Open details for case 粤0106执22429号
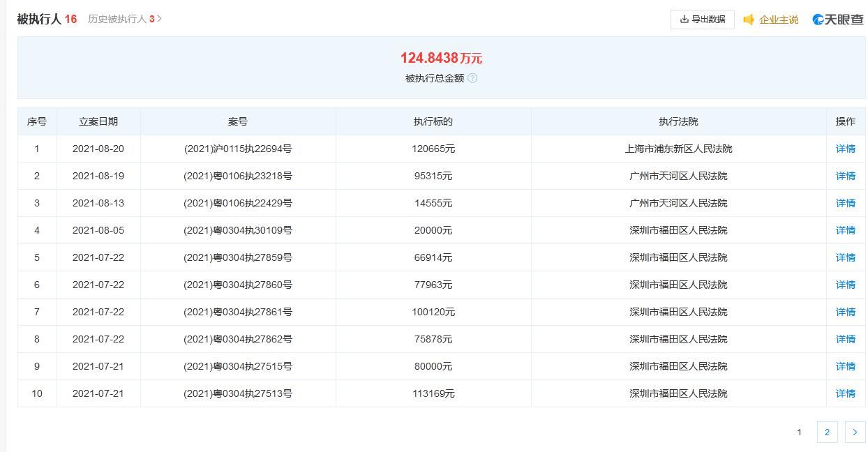The image size is (868, 452). (x=845, y=203)
